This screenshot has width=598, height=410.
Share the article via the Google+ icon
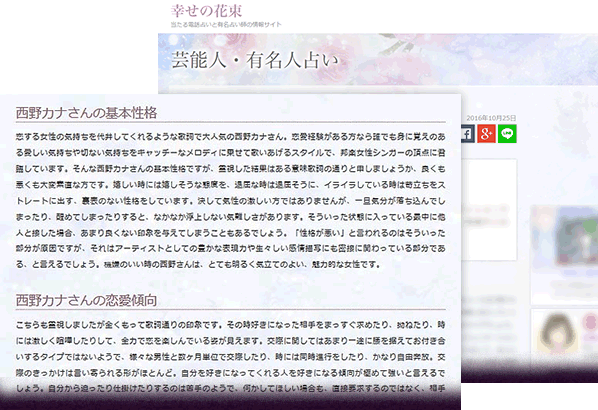coord(486,134)
